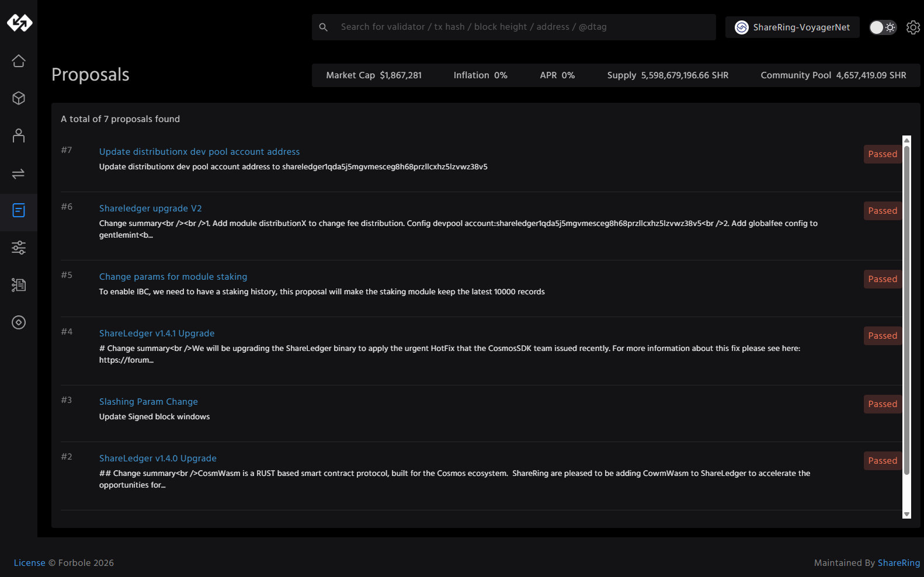Open the checklist icon in sidebar
Viewport: 924px width, 577px height.
[x=19, y=285]
